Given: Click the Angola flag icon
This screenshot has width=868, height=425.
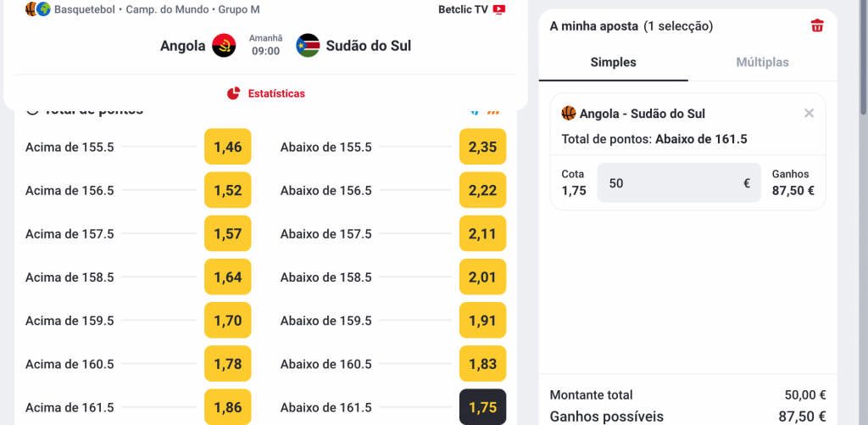Looking at the screenshot, I should (224, 46).
